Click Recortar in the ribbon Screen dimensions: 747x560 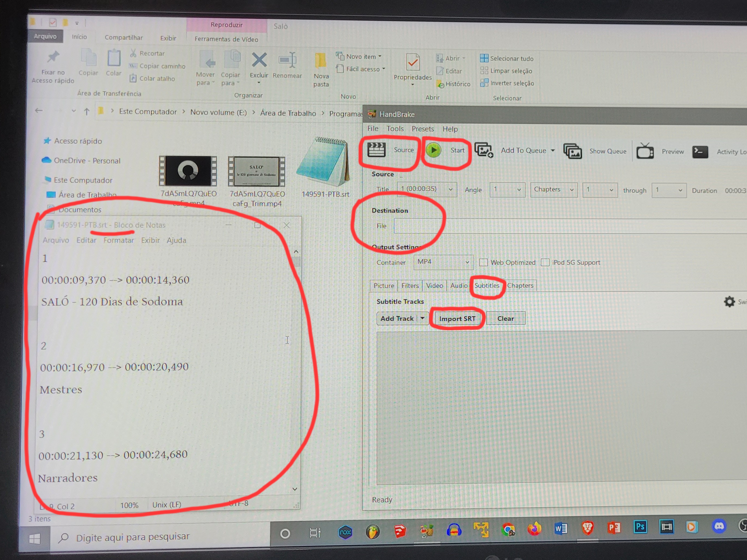pos(147,53)
